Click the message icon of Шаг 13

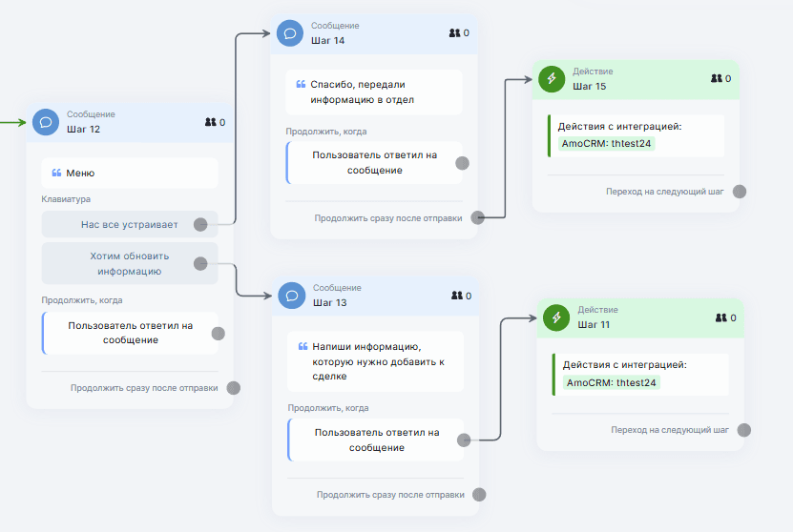tap(292, 296)
